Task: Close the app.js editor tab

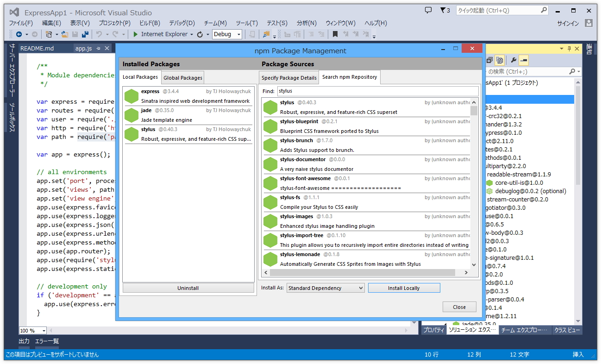Action: point(107,48)
